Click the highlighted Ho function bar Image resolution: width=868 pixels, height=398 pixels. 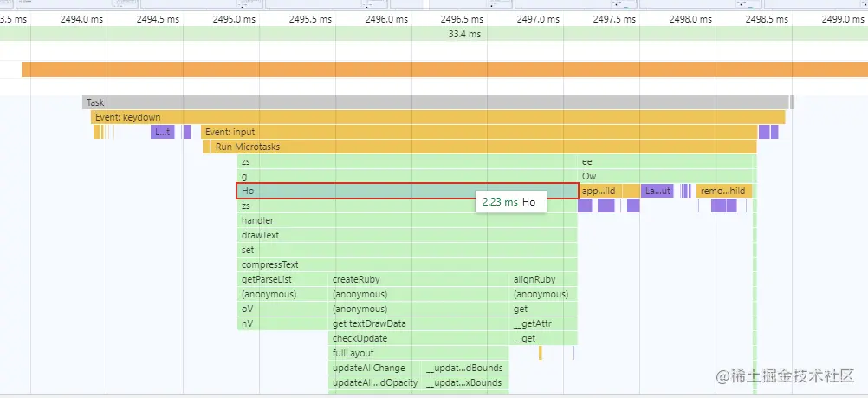(407, 191)
